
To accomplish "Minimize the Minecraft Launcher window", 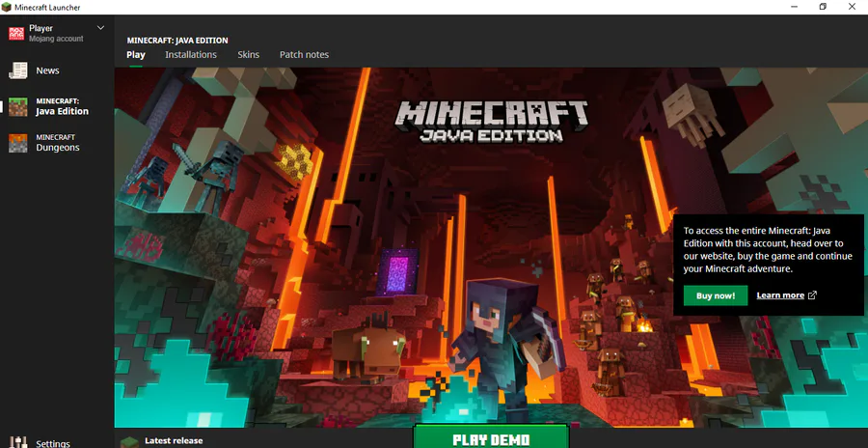I will pyautogui.click(x=795, y=7).
